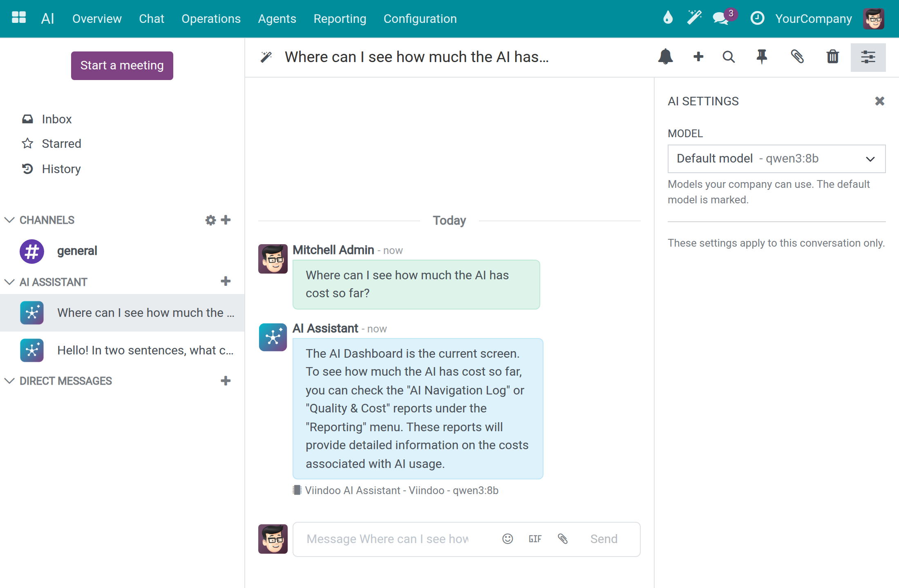Open GIF picker in composer

[x=535, y=539]
